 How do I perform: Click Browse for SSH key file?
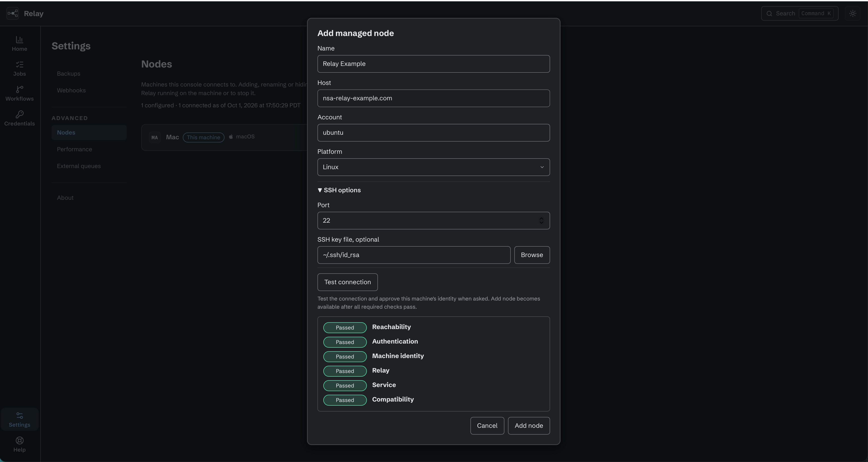point(532,255)
